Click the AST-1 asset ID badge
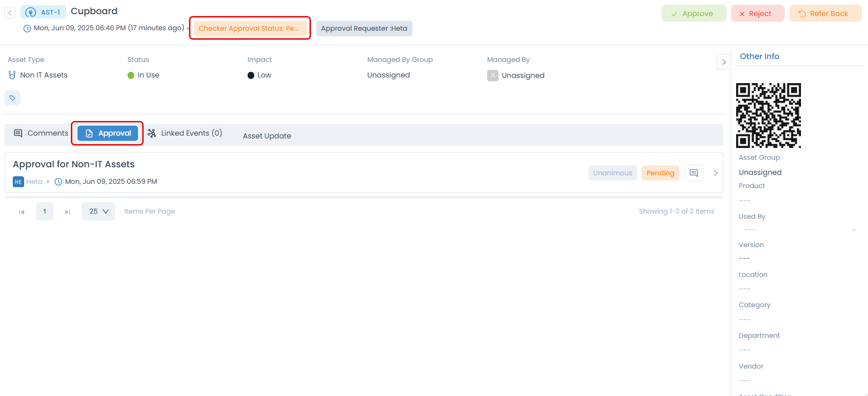The image size is (868, 396). pyautogui.click(x=43, y=12)
